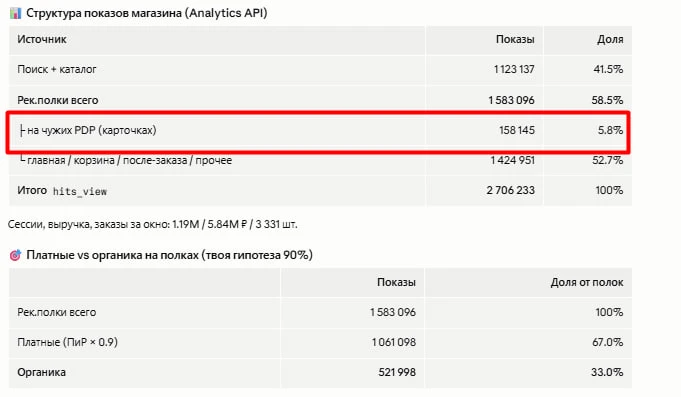Select the 'Поиск + каталог' row label
The height and width of the screenshot is (397, 681).
pyautogui.click(x=57, y=69)
